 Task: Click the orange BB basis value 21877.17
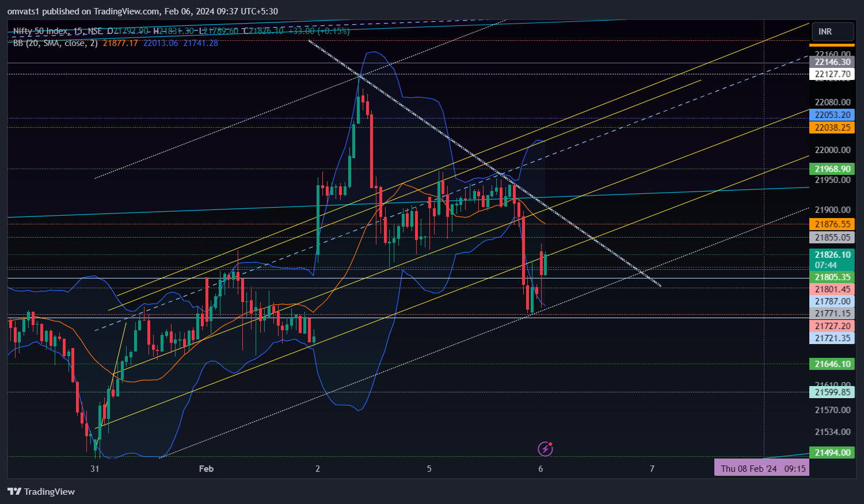point(120,43)
